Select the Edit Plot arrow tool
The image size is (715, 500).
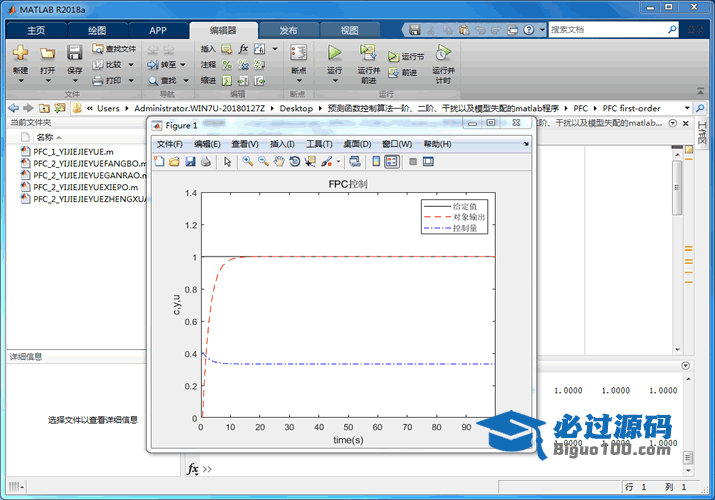click(228, 162)
